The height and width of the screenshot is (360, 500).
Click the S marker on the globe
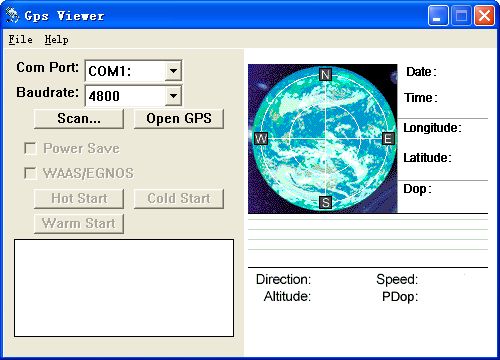(326, 202)
